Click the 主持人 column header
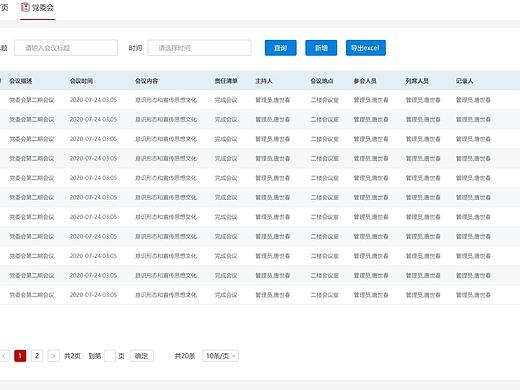The image size is (520, 390). [x=264, y=81]
